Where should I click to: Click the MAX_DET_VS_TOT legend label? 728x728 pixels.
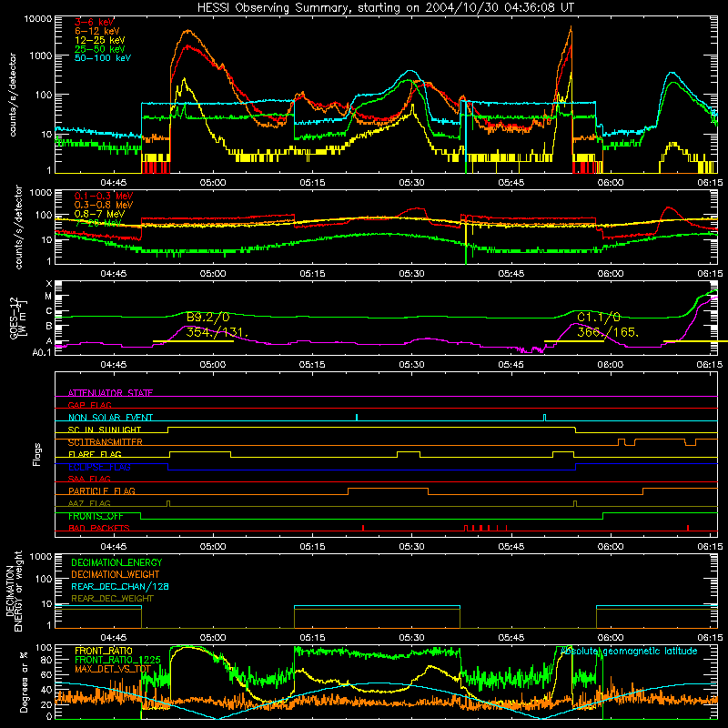tap(113, 669)
